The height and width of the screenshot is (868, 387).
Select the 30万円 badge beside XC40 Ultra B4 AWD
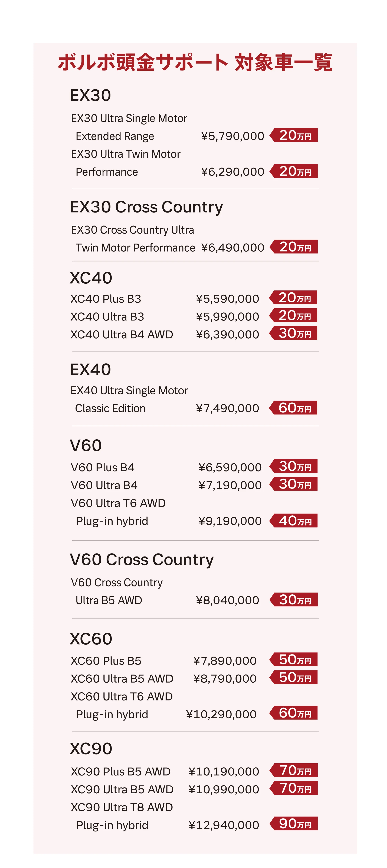point(293,333)
